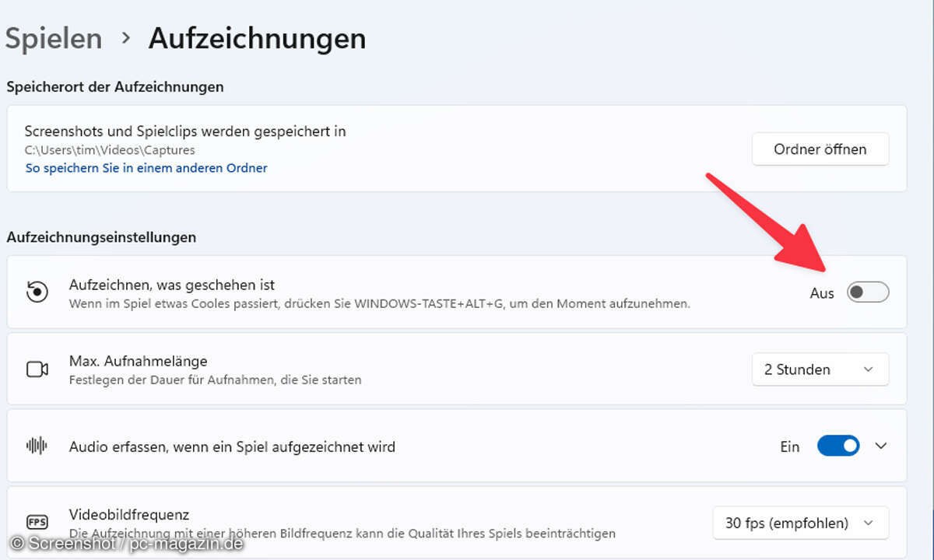The height and width of the screenshot is (560, 934).
Task: Click the 'Speicherort der Aufzeichnungen' heading
Action: pos(115,87)
